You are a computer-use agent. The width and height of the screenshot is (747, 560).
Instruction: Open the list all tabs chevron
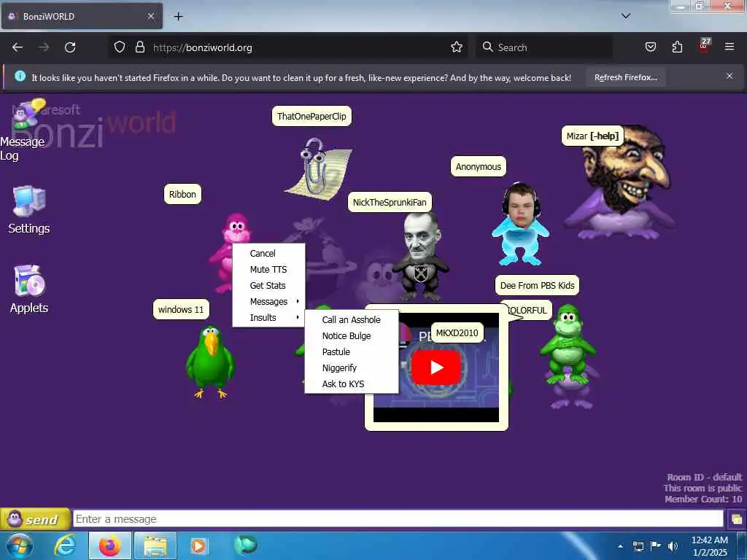(x=626, y=16)
